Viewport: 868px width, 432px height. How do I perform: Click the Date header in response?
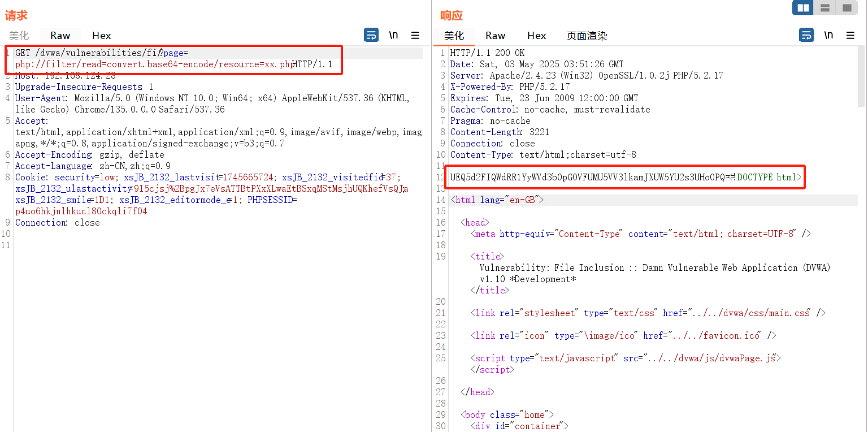[537, 64]
